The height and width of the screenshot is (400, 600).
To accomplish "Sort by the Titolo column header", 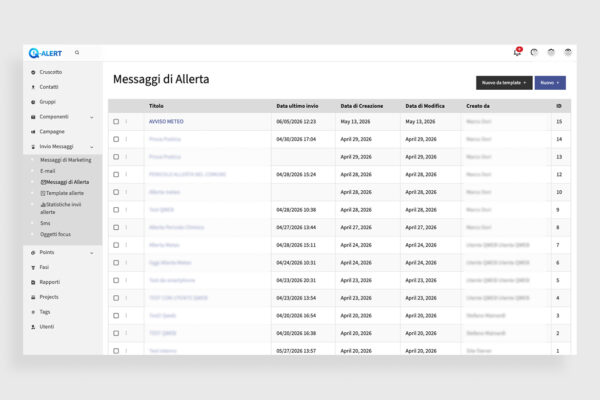I will pos(156,106).
